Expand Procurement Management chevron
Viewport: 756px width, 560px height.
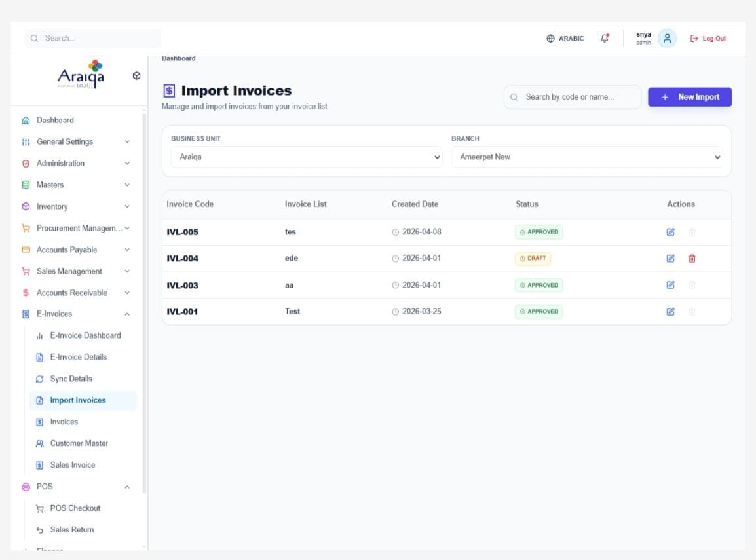[x=127, y=228]
